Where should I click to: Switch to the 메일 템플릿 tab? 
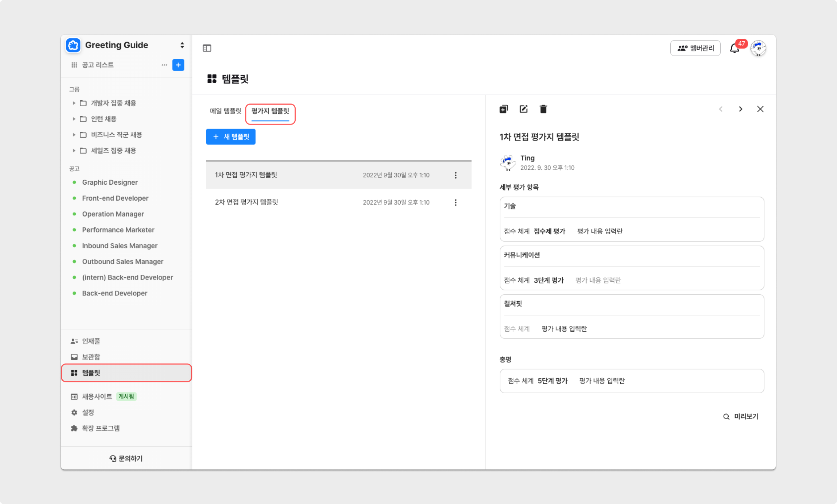[225, 111]
